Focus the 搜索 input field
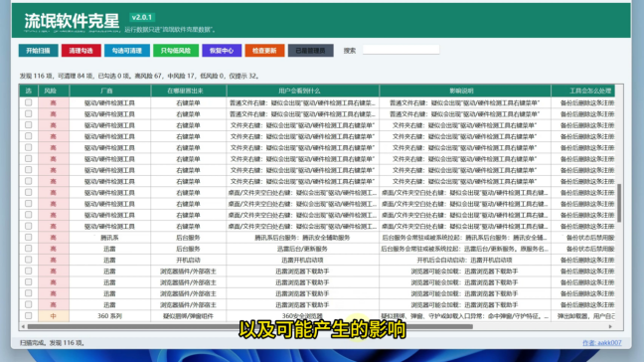Viewport: 644px width, 363px height. coord(401,50)
